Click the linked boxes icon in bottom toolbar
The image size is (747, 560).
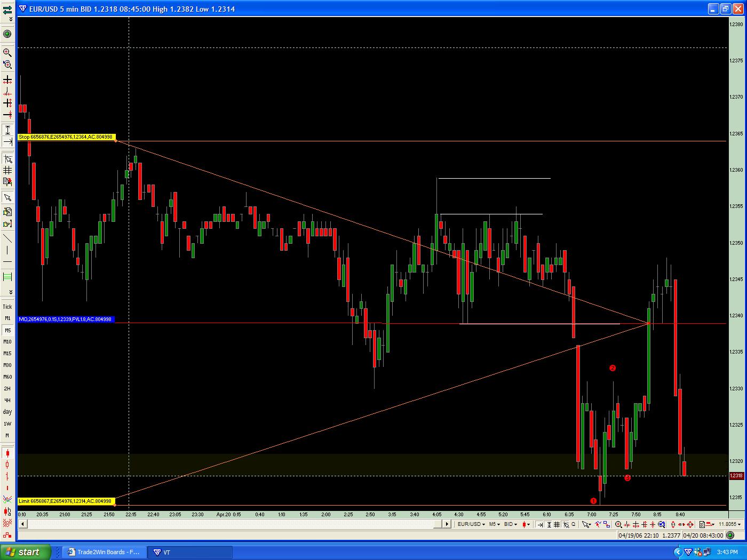[x=606, y=524]
